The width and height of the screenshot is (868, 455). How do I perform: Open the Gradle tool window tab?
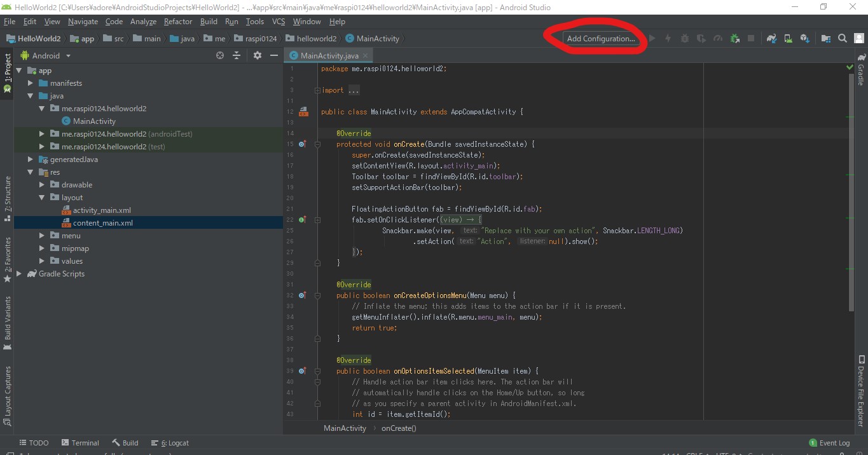pos(861,69)
